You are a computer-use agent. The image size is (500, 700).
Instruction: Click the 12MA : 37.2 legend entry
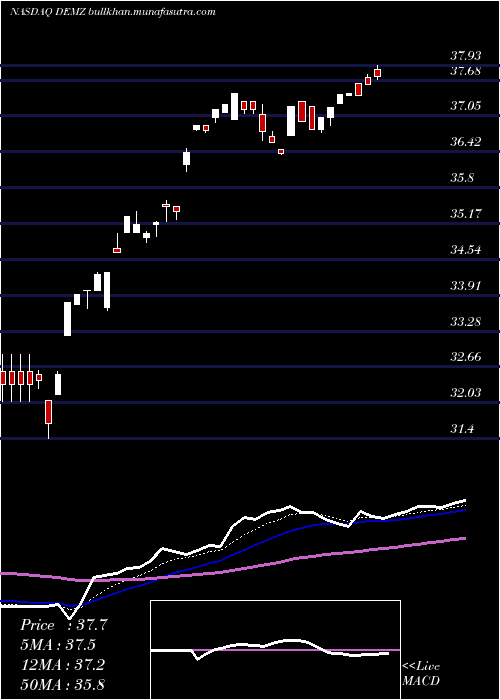(x=62, y=665)
